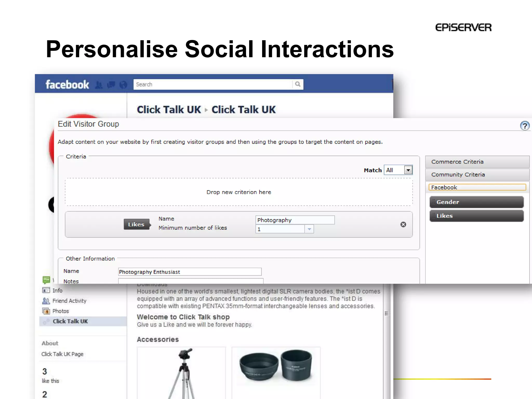
Task: Click the '3 like this' count
Action: coord(50,376)
